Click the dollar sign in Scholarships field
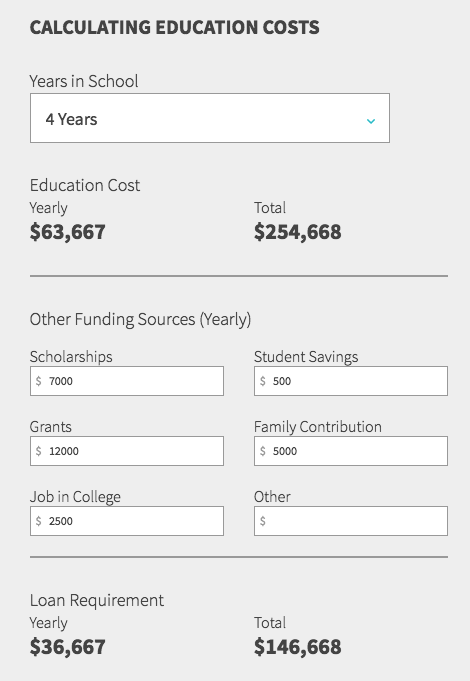The image size is (470, 681). [39, 381]
